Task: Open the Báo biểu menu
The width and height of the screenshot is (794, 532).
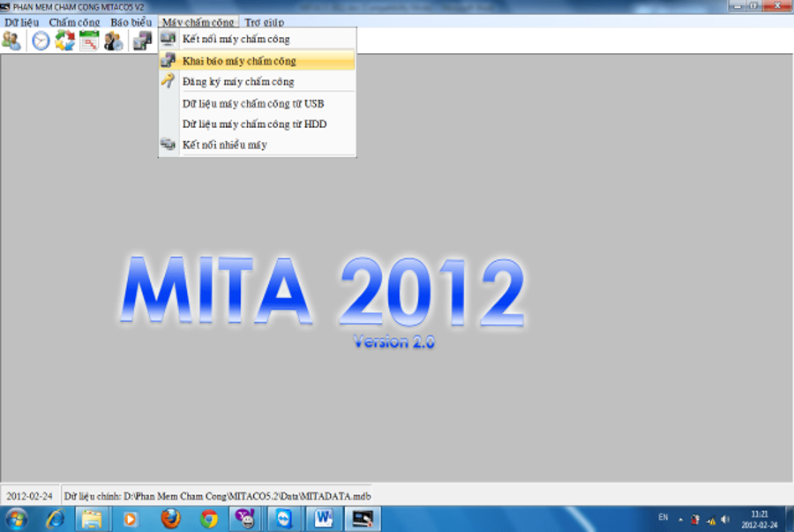Action: [x=131, y=22]
